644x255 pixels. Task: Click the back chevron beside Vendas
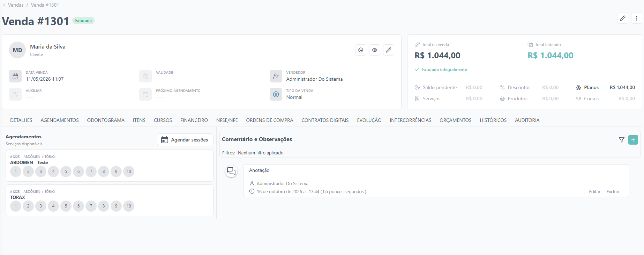click(4, 5)
